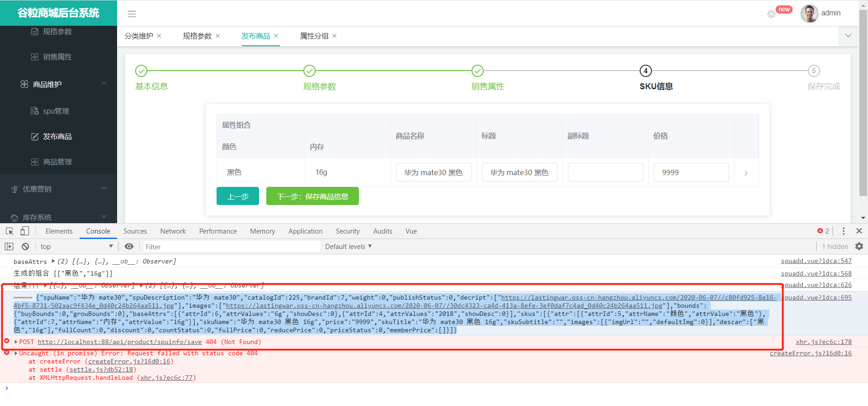Edit the 商品名称 input field
Viewport: 868px width, 406px height.
pyautogui.click(x=434, y=172)
